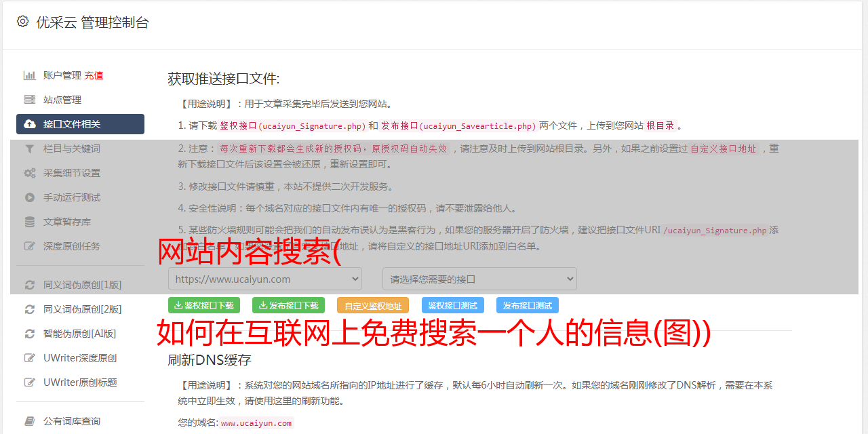Click the blue 发布接口测试 button

click(528, 305)
